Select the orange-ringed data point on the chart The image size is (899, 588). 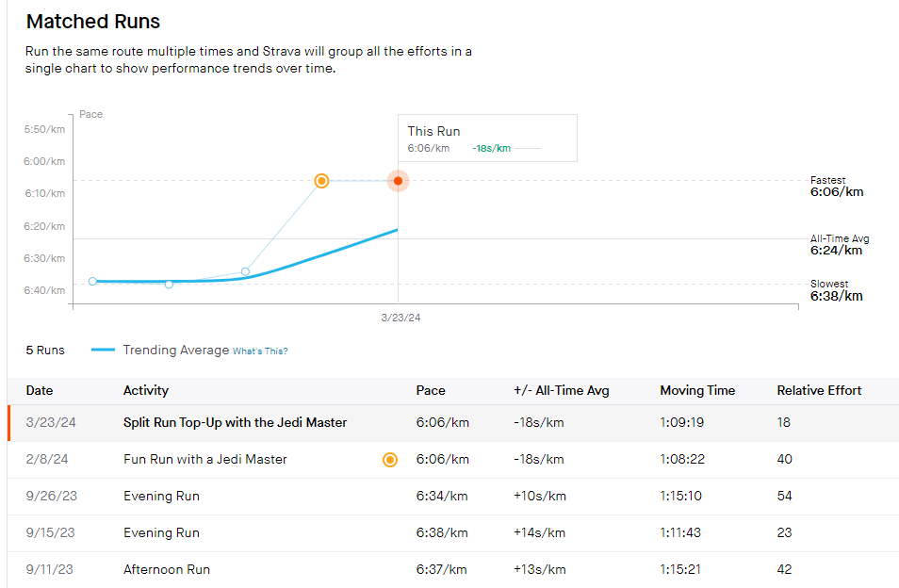[321, 180]
